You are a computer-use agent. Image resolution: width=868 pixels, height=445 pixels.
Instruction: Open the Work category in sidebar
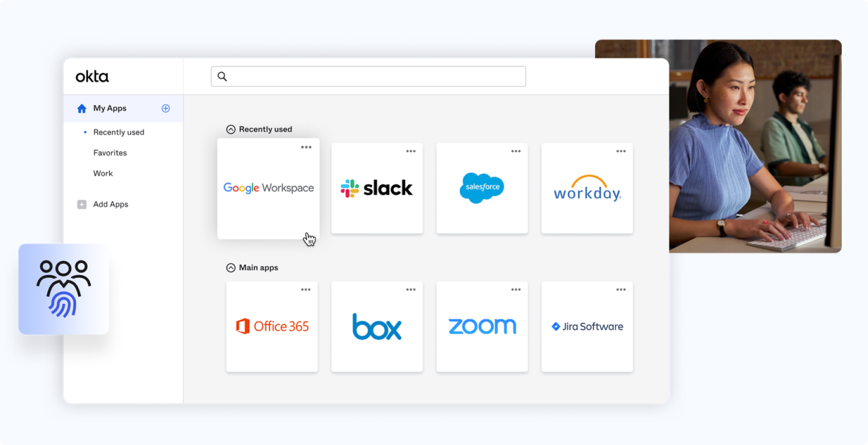(103, 174)
